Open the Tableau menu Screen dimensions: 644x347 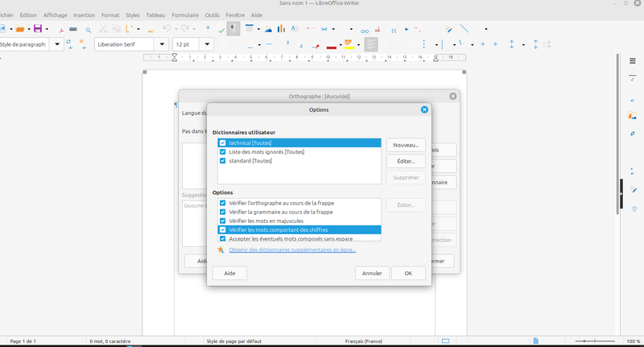(155, 14)
